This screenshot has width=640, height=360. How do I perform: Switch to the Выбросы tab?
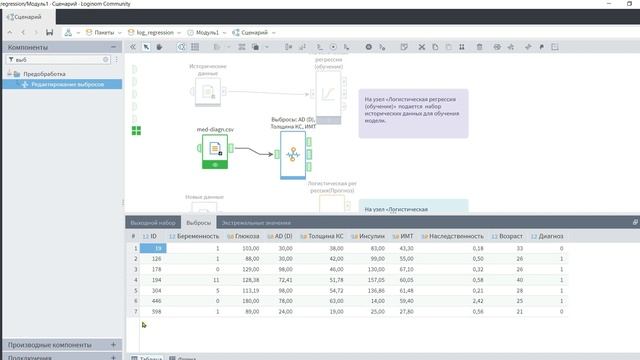point(198,223)
